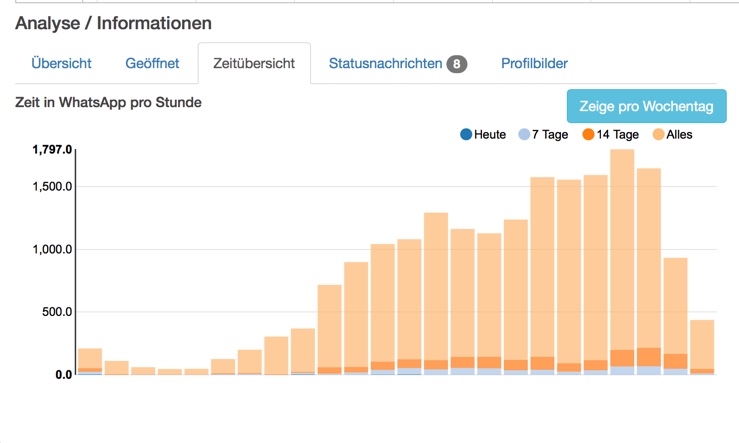This screenshot has width=739, height=443.
Task: Toggle the 7 Tage legend series
Action: [543, 134]
